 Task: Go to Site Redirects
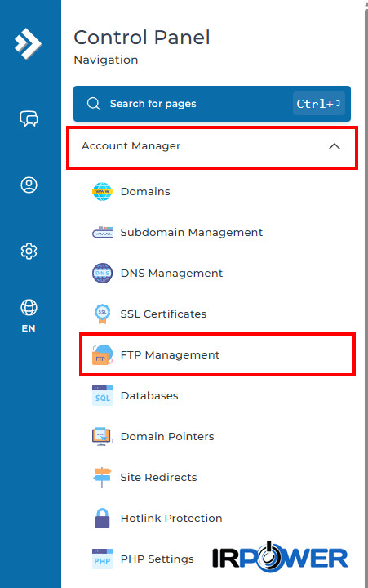[158, 478]
